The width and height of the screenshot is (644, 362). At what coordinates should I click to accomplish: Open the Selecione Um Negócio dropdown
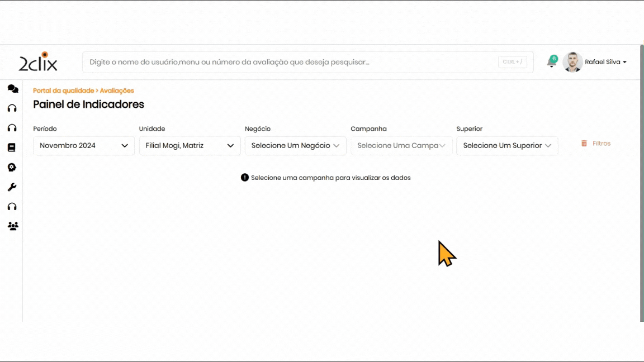coord(295,146)
